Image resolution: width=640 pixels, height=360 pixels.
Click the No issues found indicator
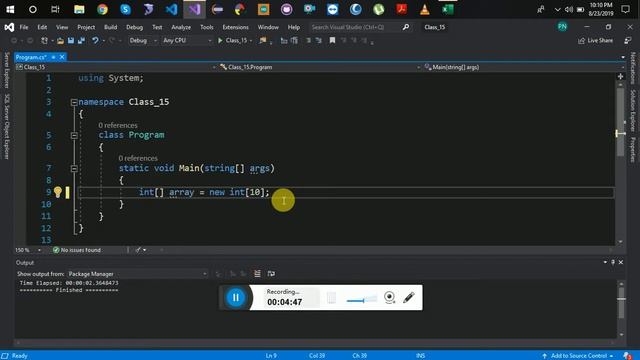(x=77, y=250)
